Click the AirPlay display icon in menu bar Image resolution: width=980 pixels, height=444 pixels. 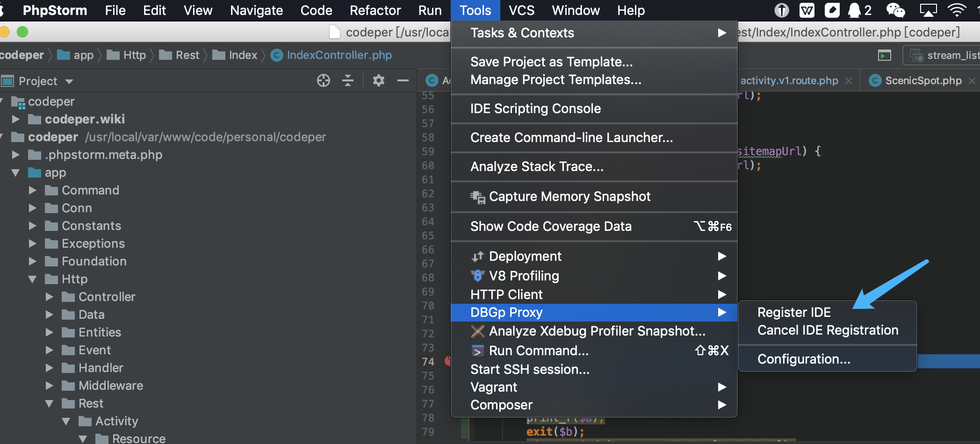pyautogui.click(x=928, y=10)
